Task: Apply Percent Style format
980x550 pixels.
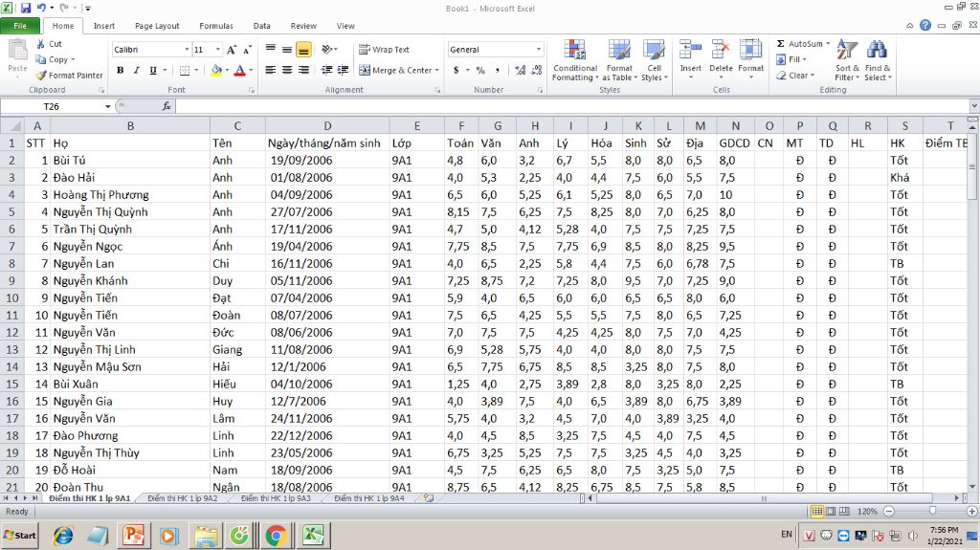Action: 480,70
